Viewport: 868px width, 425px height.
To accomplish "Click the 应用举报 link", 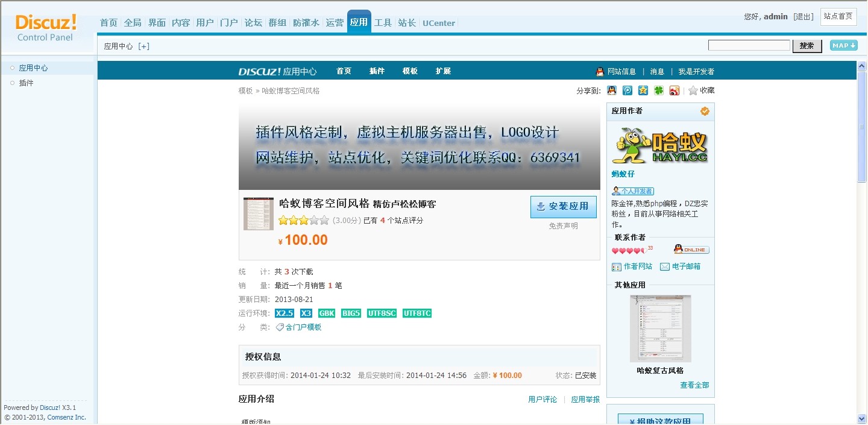I will [x=585, y=400].
